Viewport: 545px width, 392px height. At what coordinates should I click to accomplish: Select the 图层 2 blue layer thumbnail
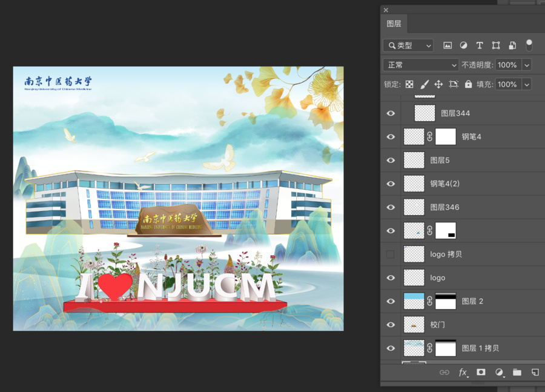tap(414, 301)
